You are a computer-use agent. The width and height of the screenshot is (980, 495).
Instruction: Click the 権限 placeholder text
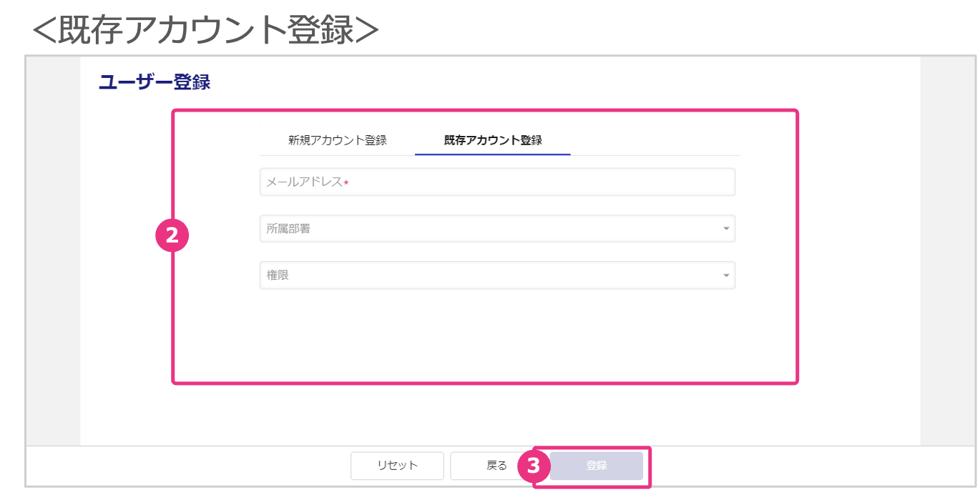(x=278, y=275)
